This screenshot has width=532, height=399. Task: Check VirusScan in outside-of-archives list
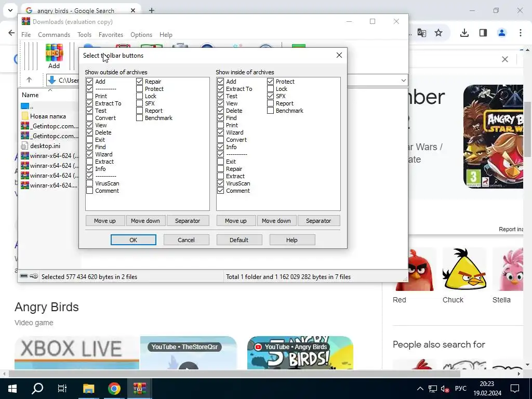click(x=89, y=183)
